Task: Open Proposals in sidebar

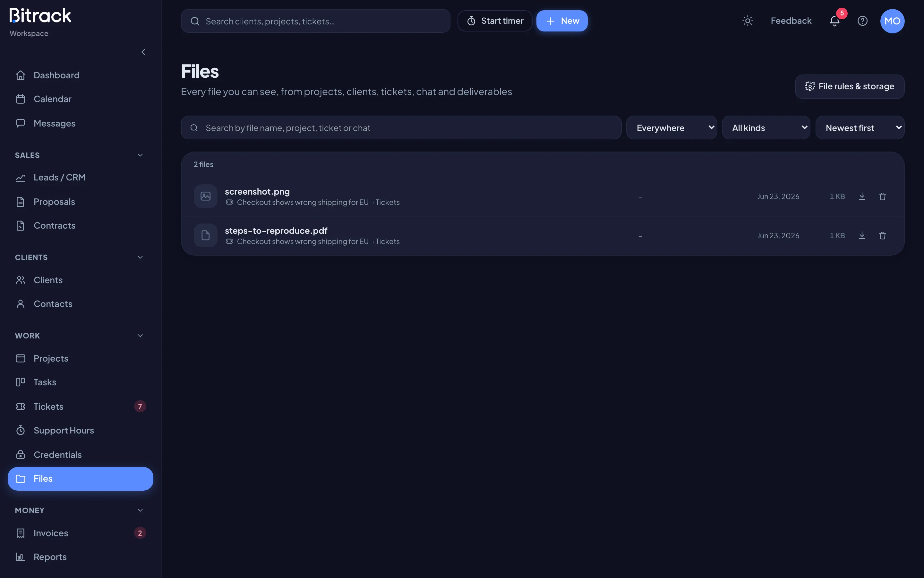Action: pos(80,202)
